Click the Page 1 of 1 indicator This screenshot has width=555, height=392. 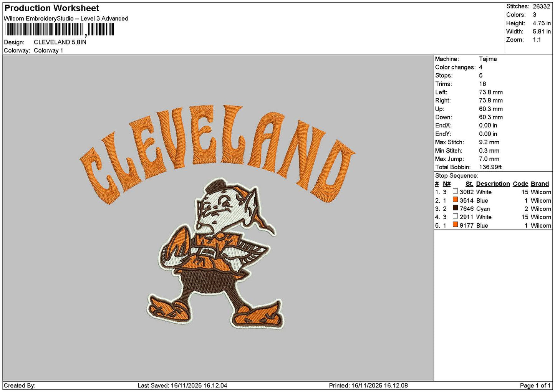point(535,386)
